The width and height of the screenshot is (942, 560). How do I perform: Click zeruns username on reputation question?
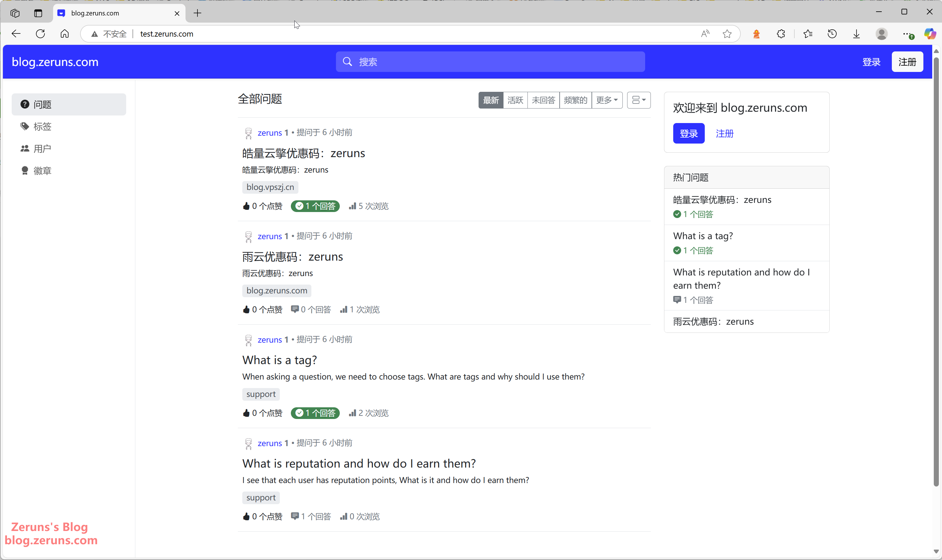pos(270,443)
